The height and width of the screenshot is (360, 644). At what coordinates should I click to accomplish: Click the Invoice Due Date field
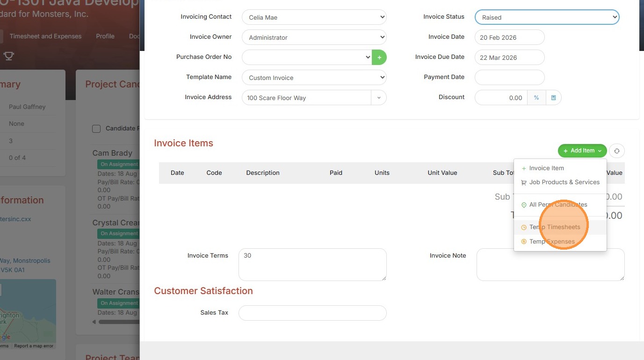coord(509,58)
